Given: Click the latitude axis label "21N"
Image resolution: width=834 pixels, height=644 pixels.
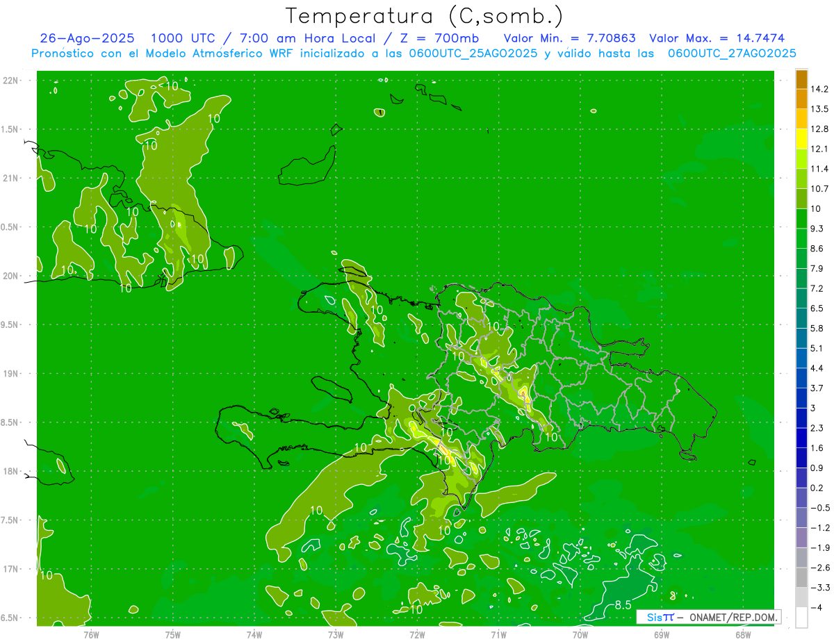Looking at the screenshot, I should tap(10, 179).
